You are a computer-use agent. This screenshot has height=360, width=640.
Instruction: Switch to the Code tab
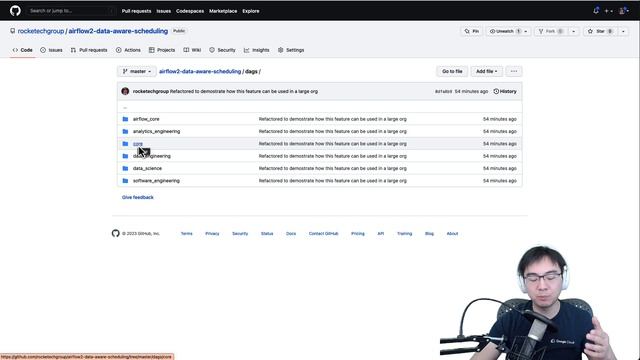click(22, 50)
